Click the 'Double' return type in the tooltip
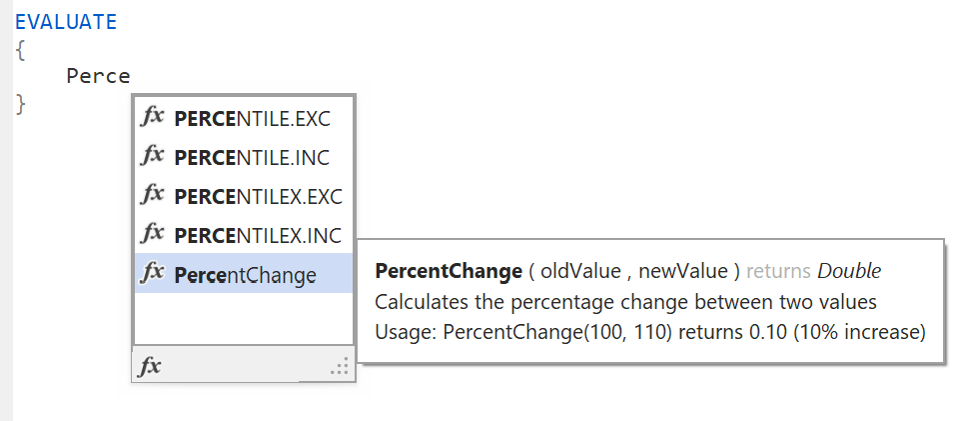The height and width of the screenshot is (421, 980). pyautogui.click(x=849, y=271)
